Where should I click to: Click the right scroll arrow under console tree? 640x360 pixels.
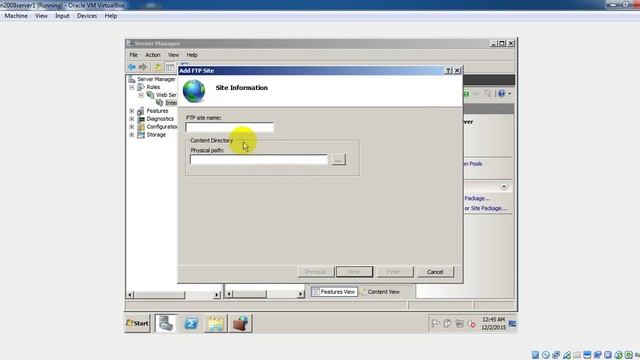(x=217, y=294)
